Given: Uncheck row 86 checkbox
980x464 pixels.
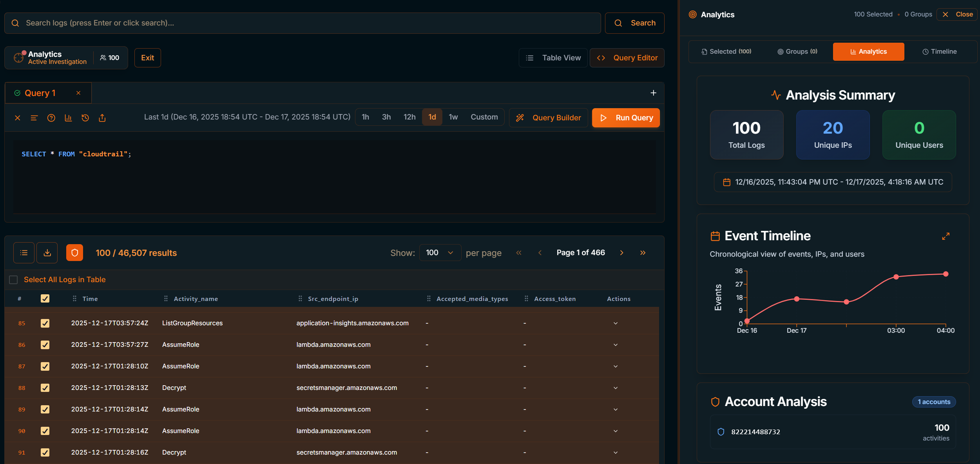Looking at the screenshot, I should coord(45,345).
